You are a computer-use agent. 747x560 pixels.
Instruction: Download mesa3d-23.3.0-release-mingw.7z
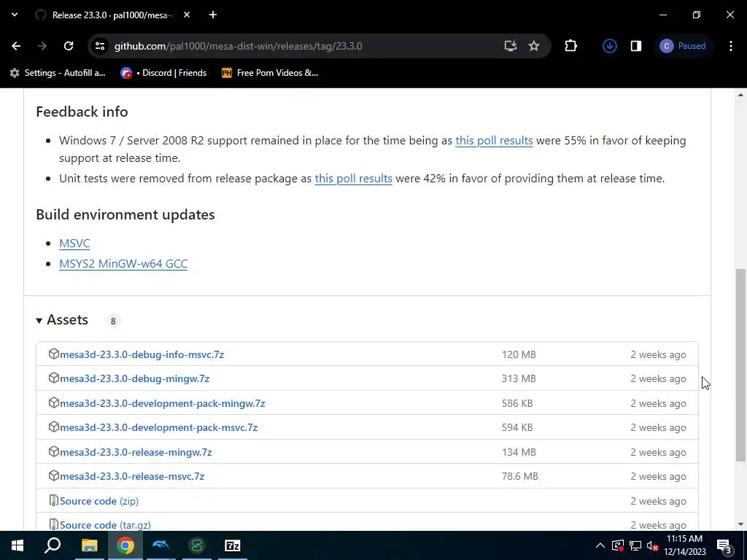(135, 452)
